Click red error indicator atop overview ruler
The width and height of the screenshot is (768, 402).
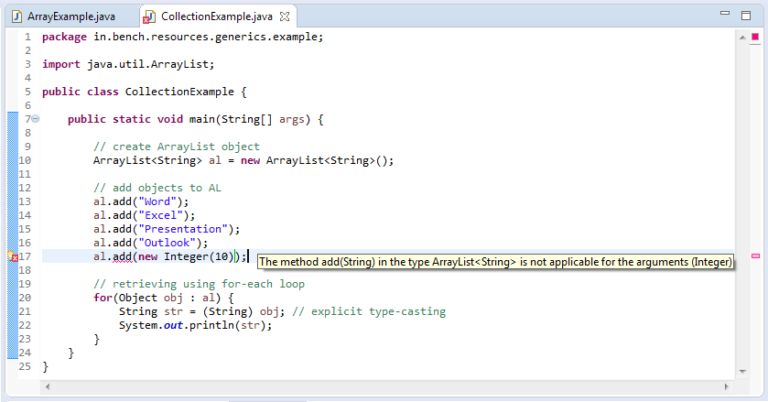click(x=754, y=38)
